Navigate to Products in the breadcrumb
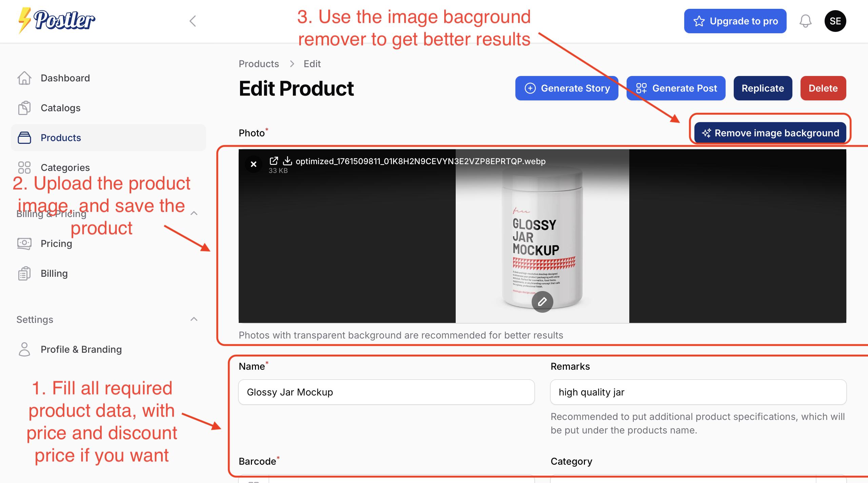This screenshot has width=868, height=483. point(259,63)
